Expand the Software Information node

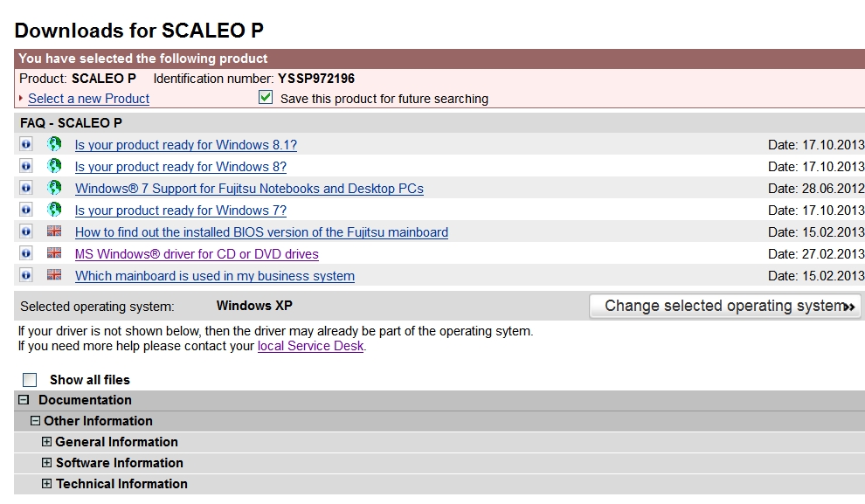(47, 463)
